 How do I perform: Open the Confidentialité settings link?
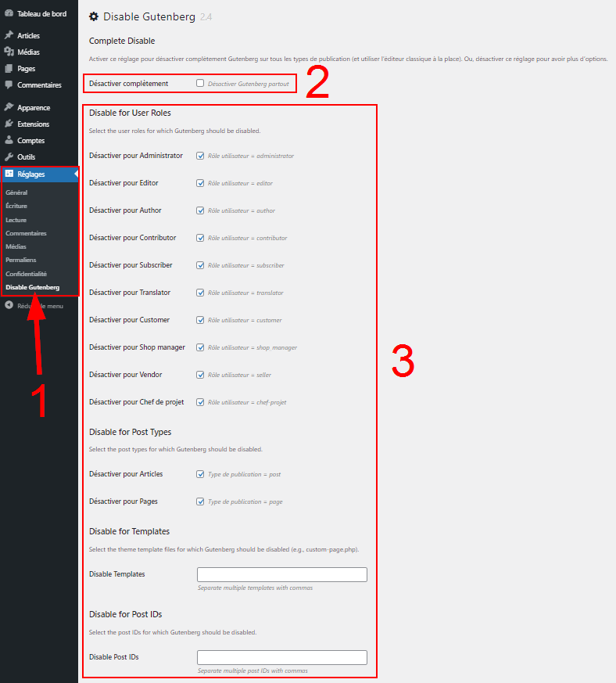point(26,274)
